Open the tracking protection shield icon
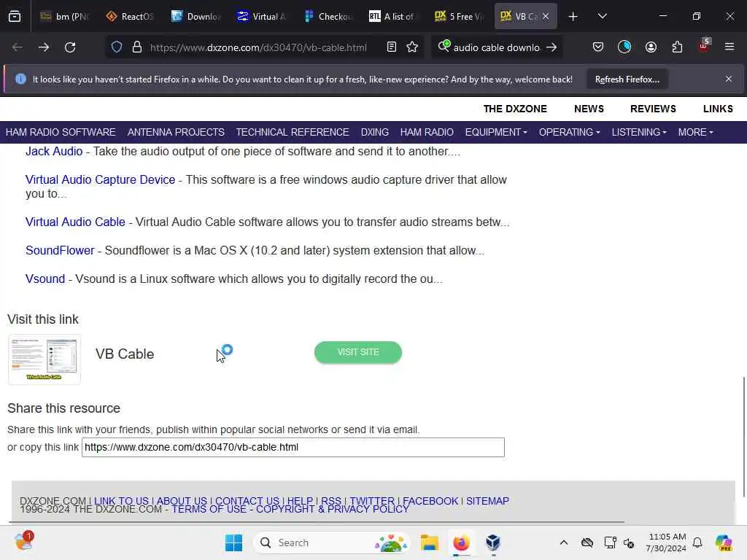 (x=117, y=47)
